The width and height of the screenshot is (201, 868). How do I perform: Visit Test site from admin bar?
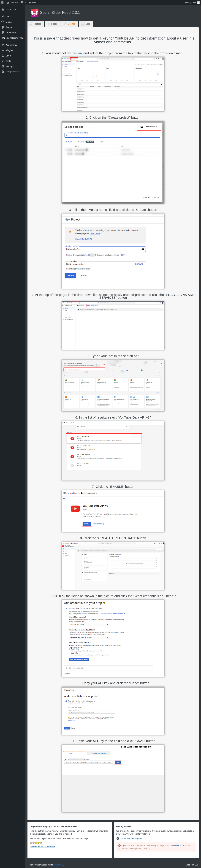tap(12, 2)
